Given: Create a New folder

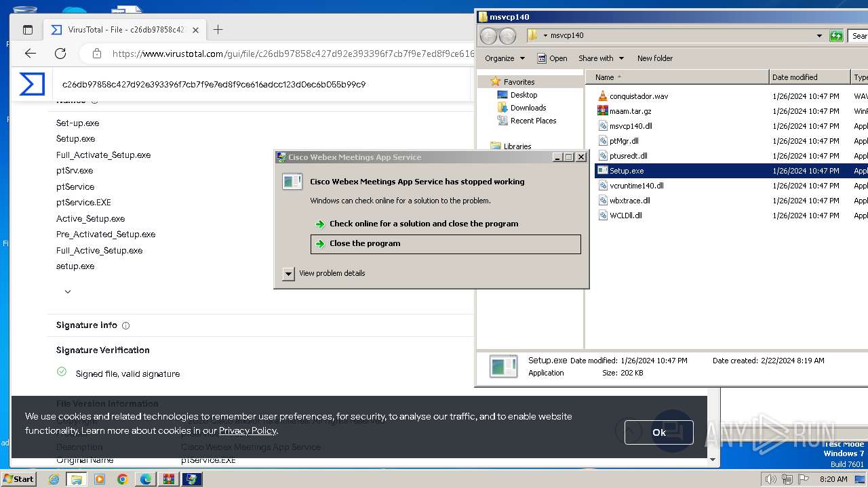Looking at the screenshot, I should coord(655,58).
